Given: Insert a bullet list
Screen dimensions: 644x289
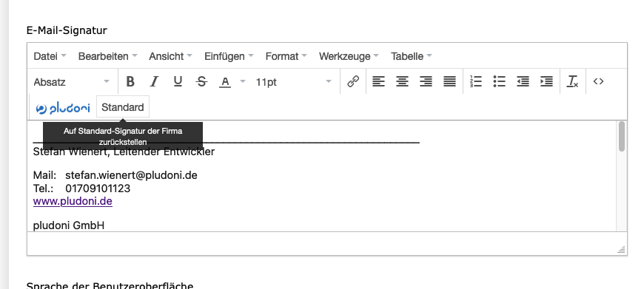Looking at the screenshot, I should [499, 81].
